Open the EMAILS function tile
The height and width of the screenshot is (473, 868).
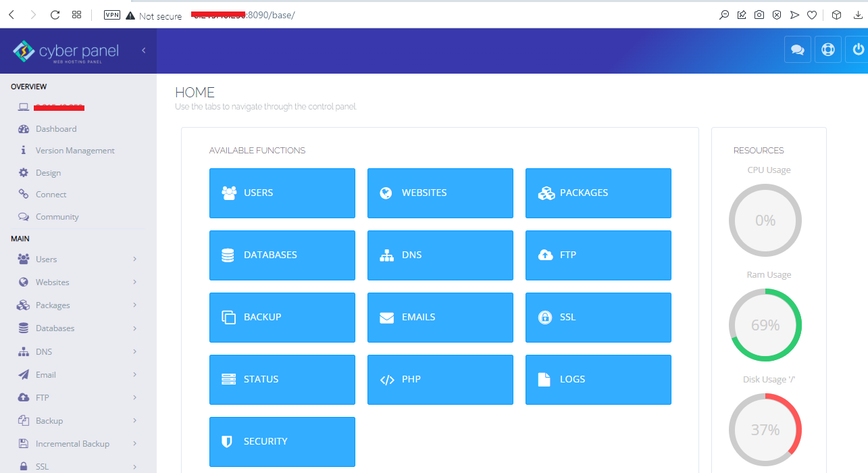pos(440,318)
